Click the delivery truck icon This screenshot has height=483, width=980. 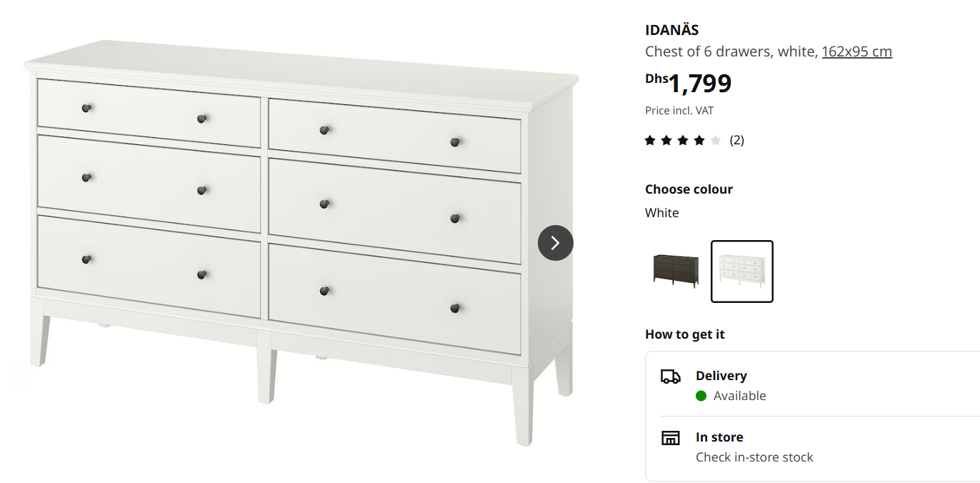point(671,377)
